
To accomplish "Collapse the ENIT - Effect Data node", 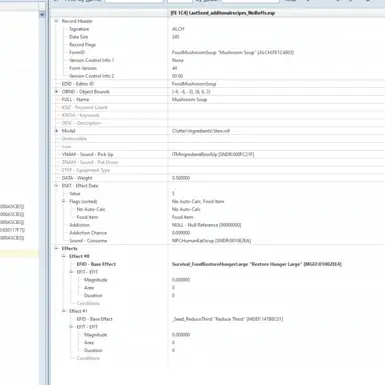I will click(x=56, y=186).
